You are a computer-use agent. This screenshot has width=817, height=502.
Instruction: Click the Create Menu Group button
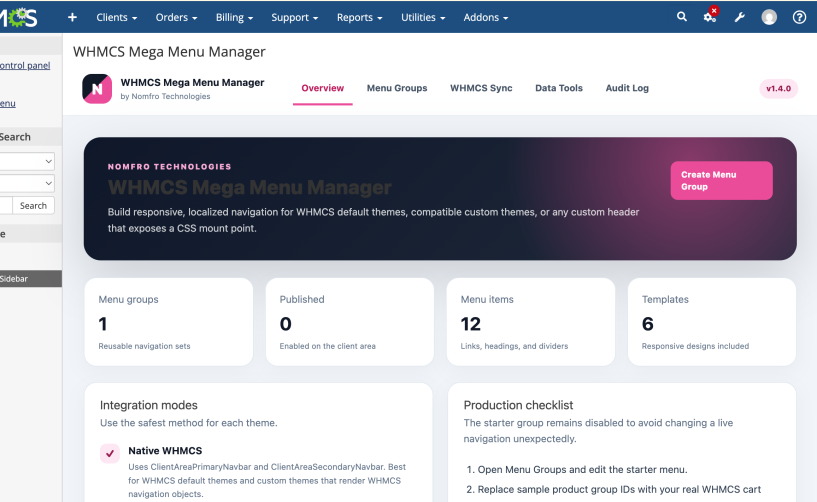[721, 180]
